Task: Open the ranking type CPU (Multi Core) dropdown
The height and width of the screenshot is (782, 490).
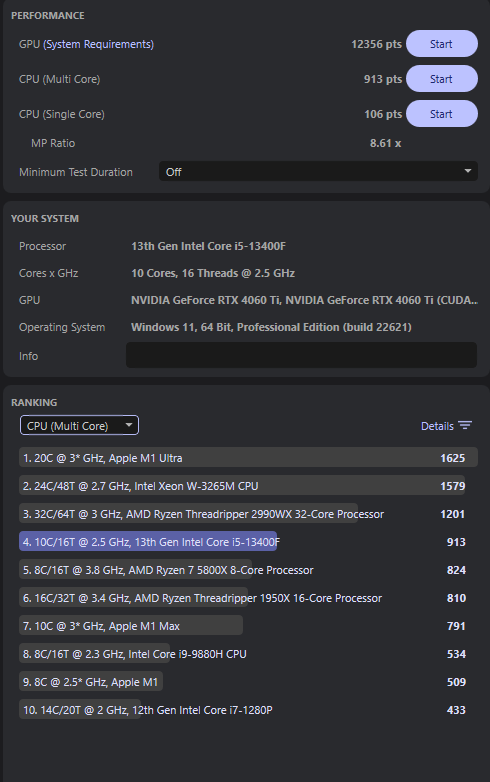Action: 79,425
